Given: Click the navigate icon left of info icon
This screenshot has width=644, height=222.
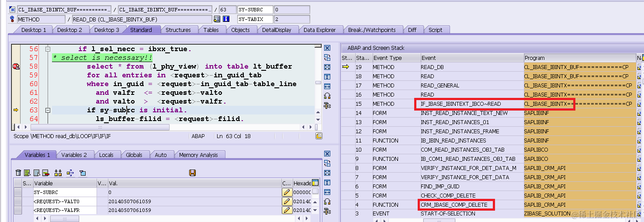Looking at the screenshot, I should (217, 19).
